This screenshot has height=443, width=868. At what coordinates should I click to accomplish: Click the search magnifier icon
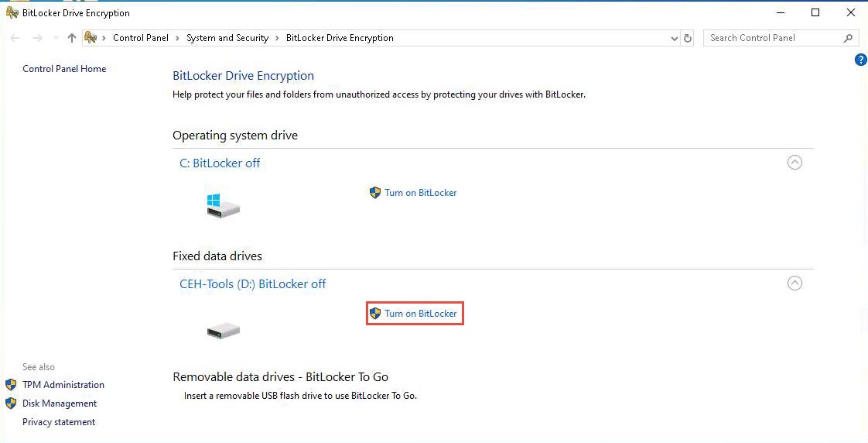pyautogui.click(x=848, y=38)
